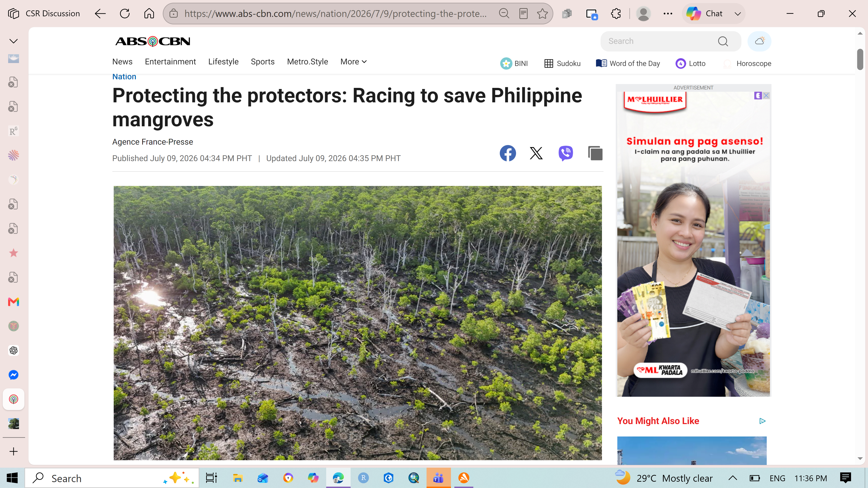
Task: Click the ENG language indicator
Action: [777, 478]
